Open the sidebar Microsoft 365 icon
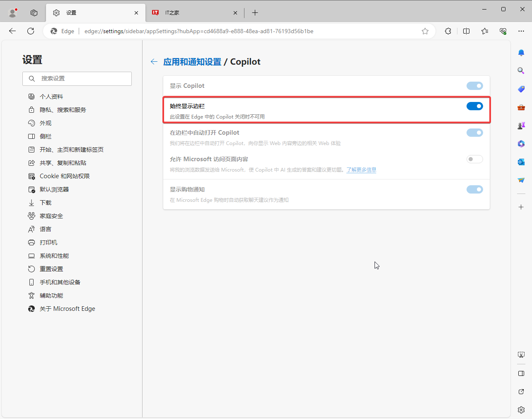Image resolution: width=532 pixels, height=419 pixels. [x=521, y=144]
